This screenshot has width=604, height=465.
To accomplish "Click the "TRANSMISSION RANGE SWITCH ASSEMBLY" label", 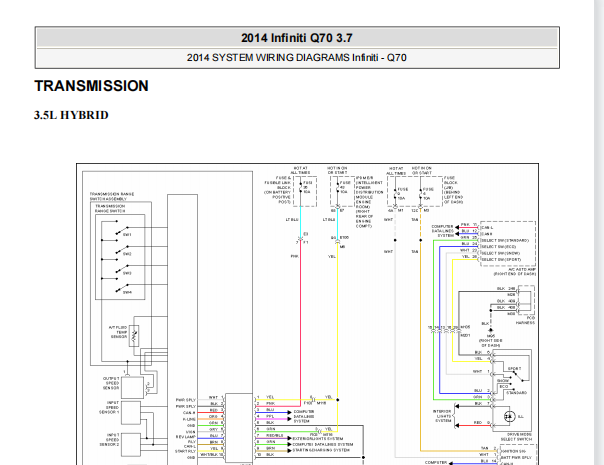I will pos(112,196).
